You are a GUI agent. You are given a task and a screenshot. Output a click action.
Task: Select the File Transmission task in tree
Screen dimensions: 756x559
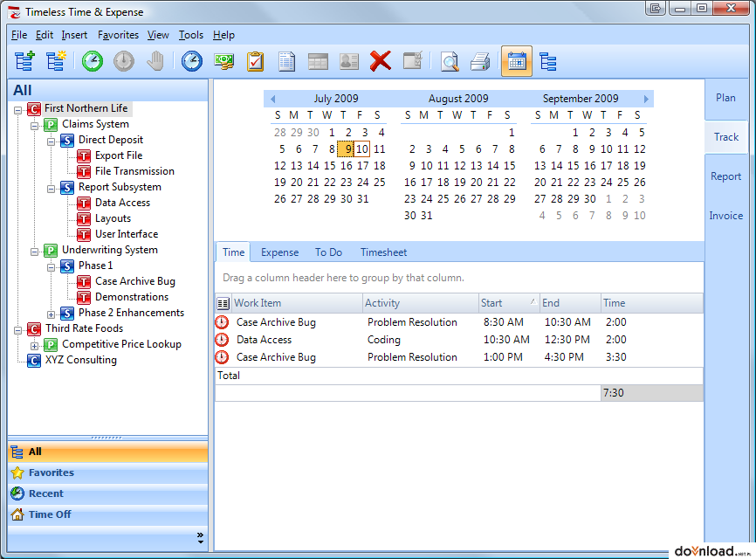tap(134, 171)
